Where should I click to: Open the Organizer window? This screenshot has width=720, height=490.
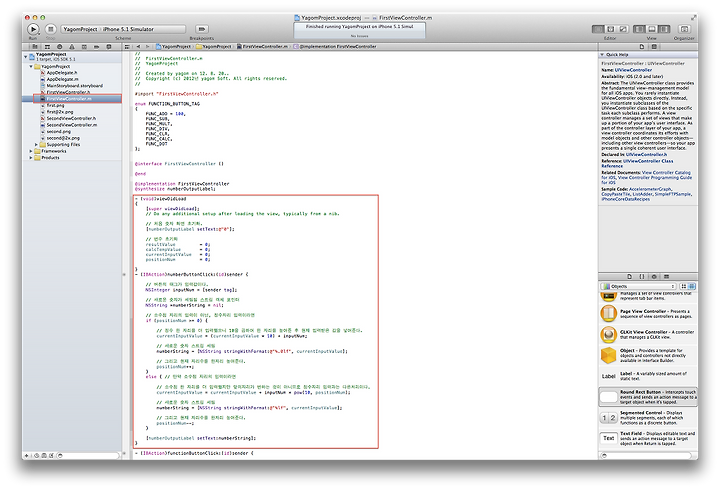pyautogui.click(x=684, y=29)
